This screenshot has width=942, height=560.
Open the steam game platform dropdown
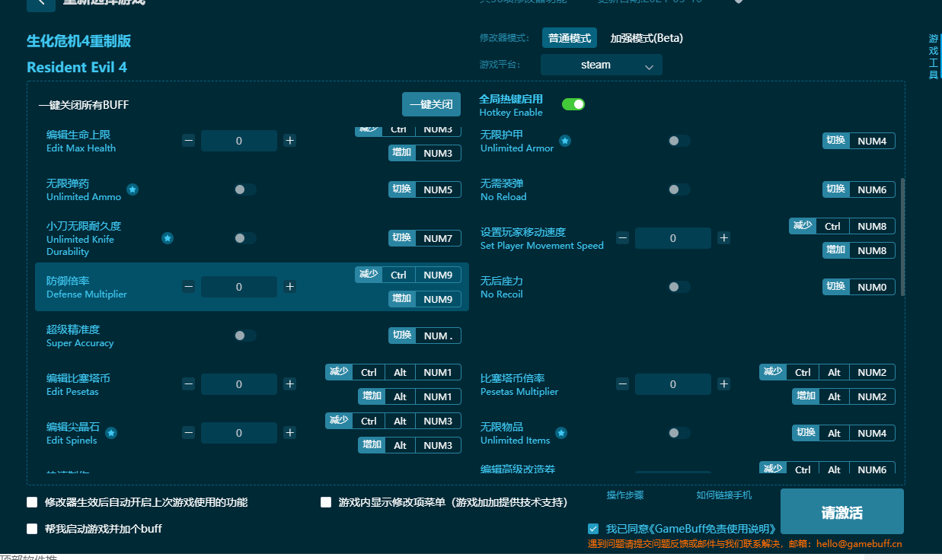(x=602, y=65)
